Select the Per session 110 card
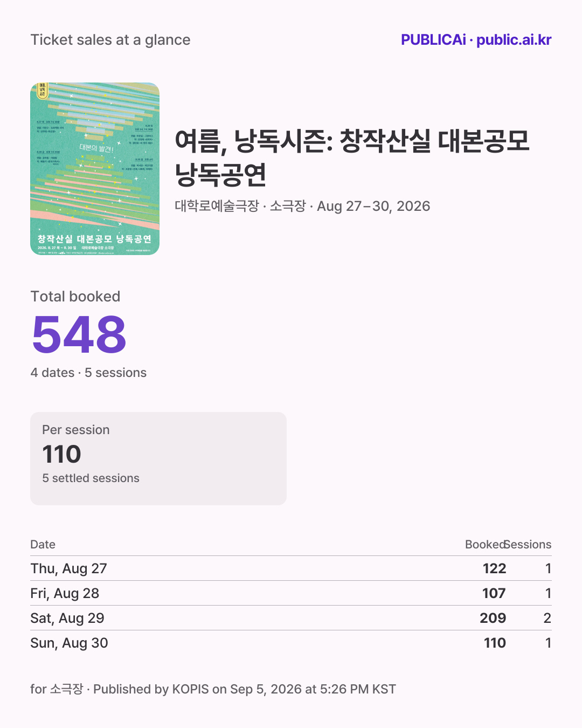The image size is (582, 728). click(158, 458)
